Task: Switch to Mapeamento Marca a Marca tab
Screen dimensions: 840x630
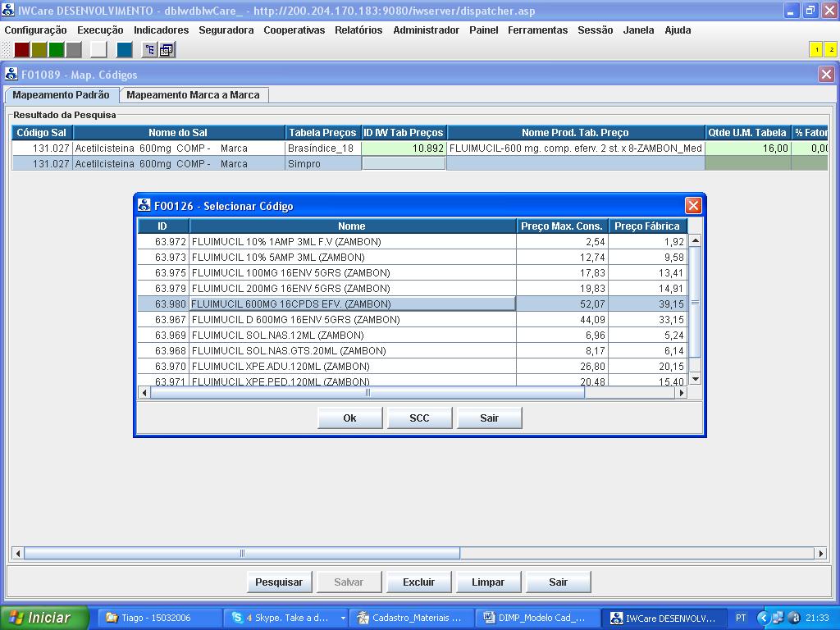Action: pyautogui.click(x=193, y=95)
